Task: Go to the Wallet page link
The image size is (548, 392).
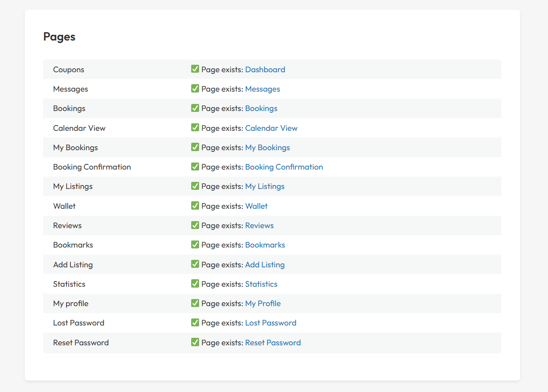Action: pos(256,206)
